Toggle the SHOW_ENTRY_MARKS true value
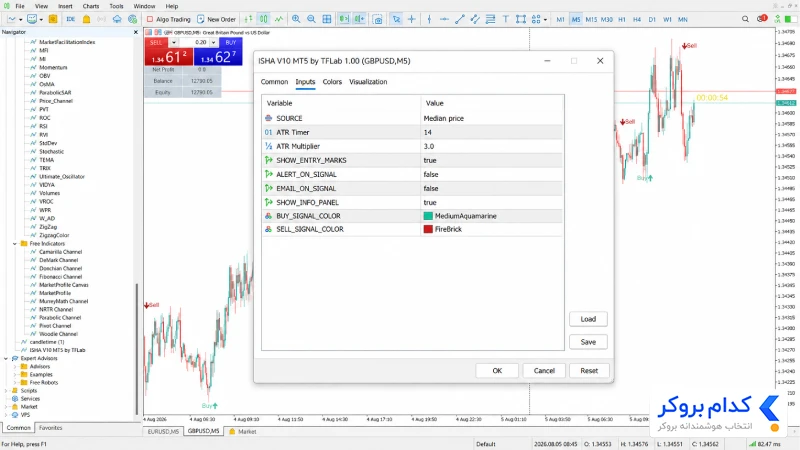This screenshot has height=450, width=800. click(x=492, y=160)
